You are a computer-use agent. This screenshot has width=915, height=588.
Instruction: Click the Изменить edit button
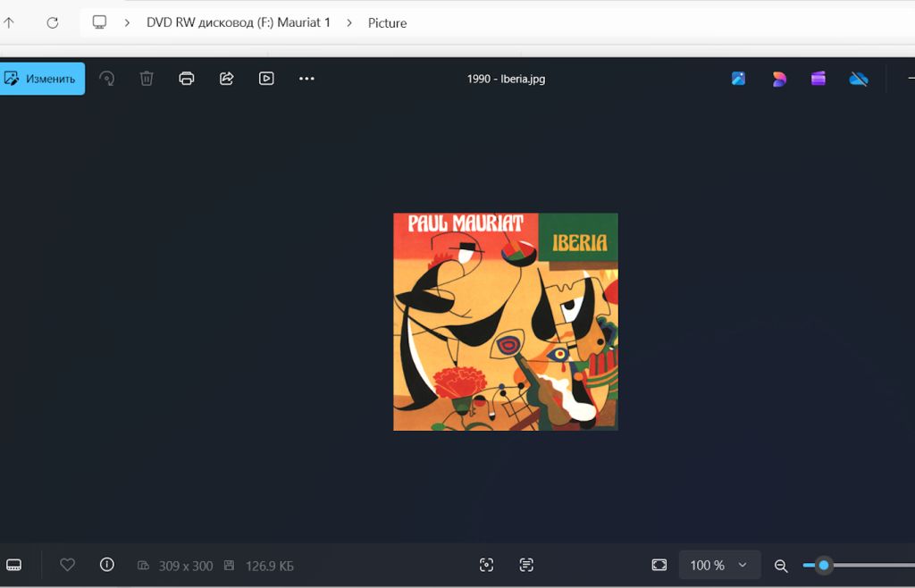click(x=42, y=79)
